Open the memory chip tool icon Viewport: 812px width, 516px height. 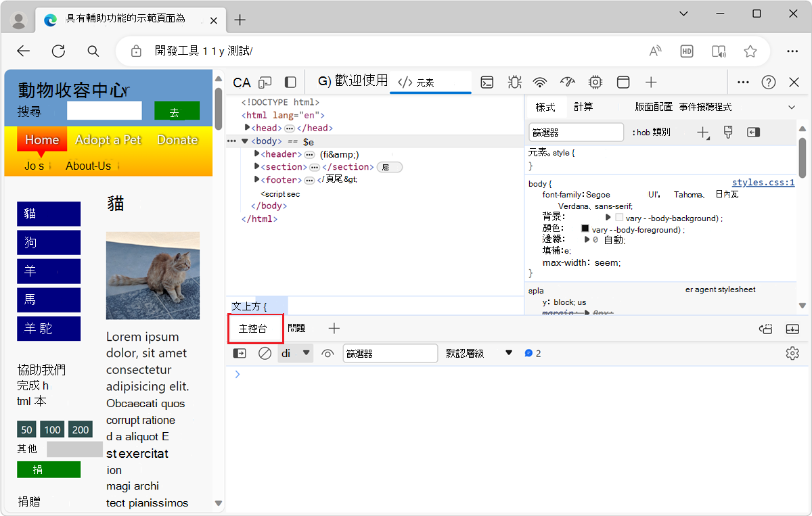point(595,82)
